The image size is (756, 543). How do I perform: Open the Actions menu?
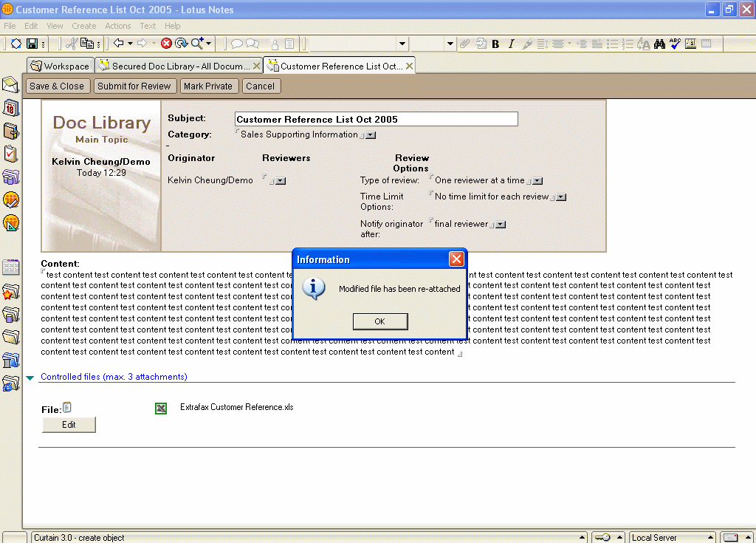point(117,26)
